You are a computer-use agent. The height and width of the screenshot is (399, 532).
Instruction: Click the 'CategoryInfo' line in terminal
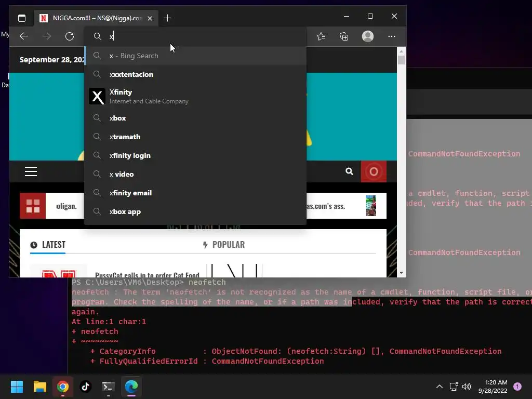[x=296, y=351]
